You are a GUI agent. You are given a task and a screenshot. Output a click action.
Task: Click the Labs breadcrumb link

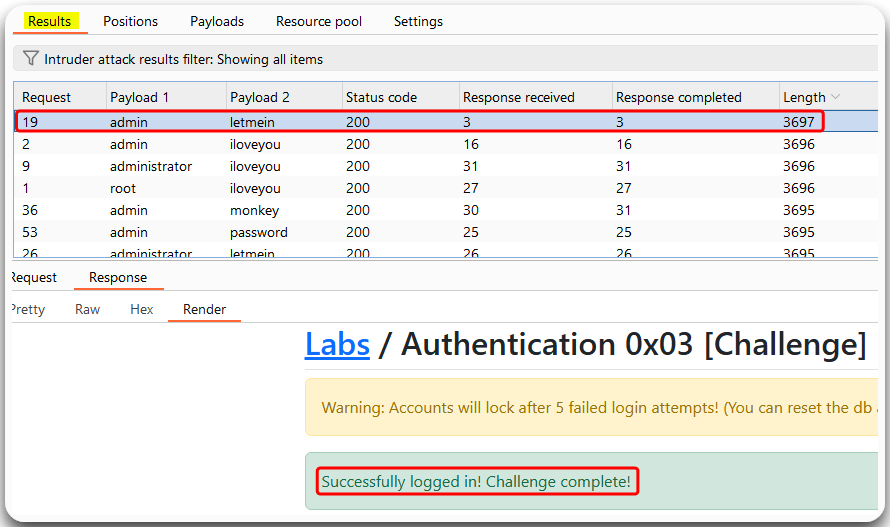[337, 344]
